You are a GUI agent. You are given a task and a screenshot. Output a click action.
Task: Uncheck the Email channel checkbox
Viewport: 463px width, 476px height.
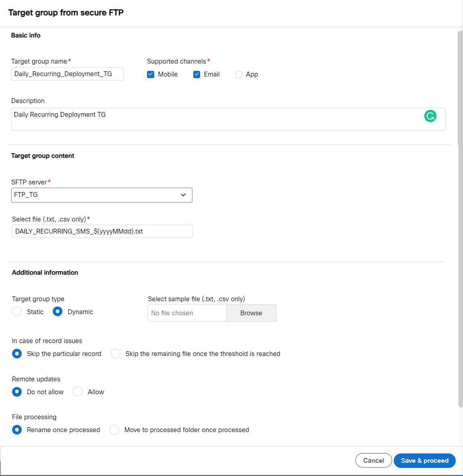pyautogui.click(x=197, y=75)
